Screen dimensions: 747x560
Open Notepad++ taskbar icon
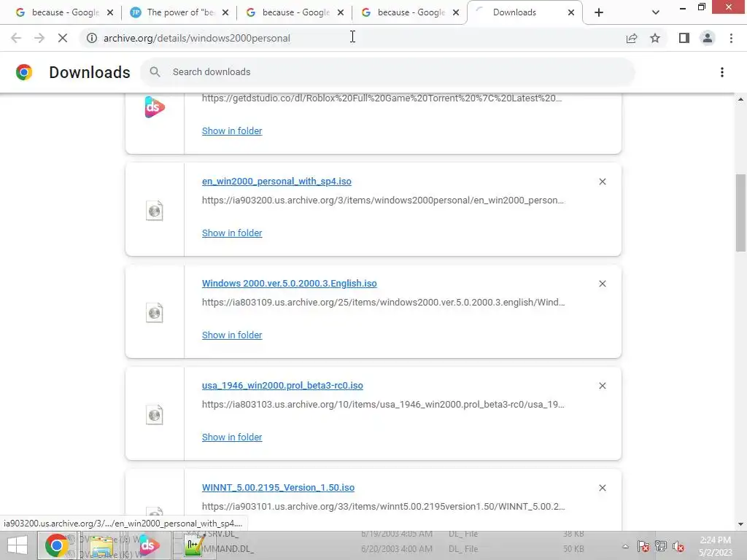click(193, 545)
